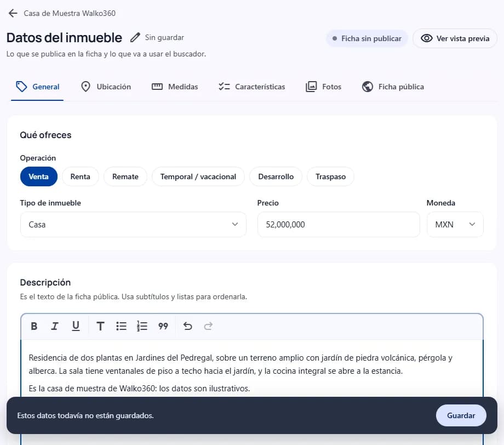The height and width of the screenshot is (445, 504).
Task: Apply bold formatting in description editor
Action: (34, 326)
